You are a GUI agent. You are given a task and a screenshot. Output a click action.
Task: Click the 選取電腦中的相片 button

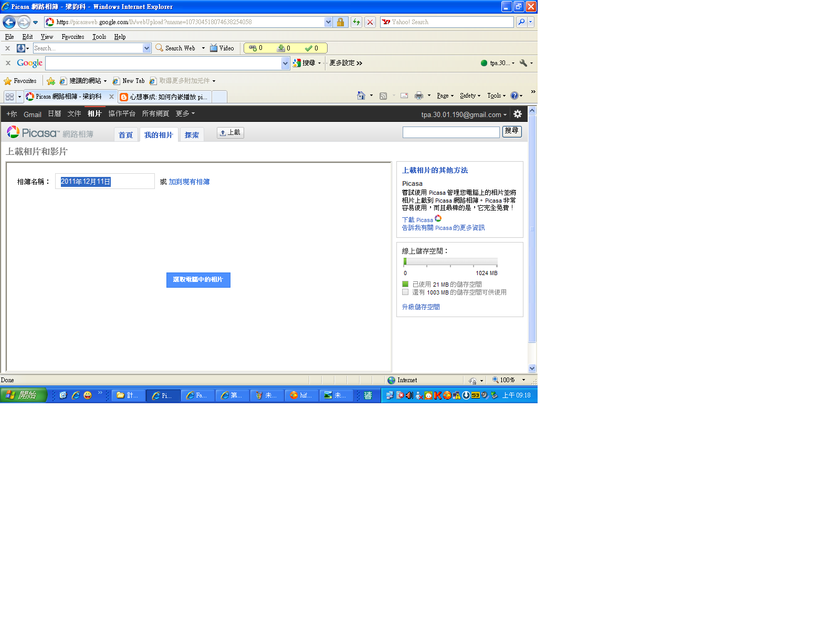click(x=198, y=280)
